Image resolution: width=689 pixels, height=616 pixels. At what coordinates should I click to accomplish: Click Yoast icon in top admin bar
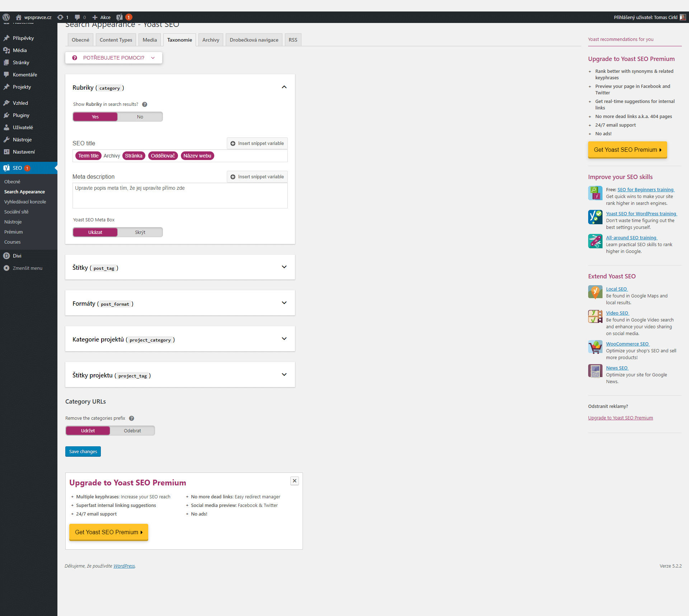coord(119,17)
